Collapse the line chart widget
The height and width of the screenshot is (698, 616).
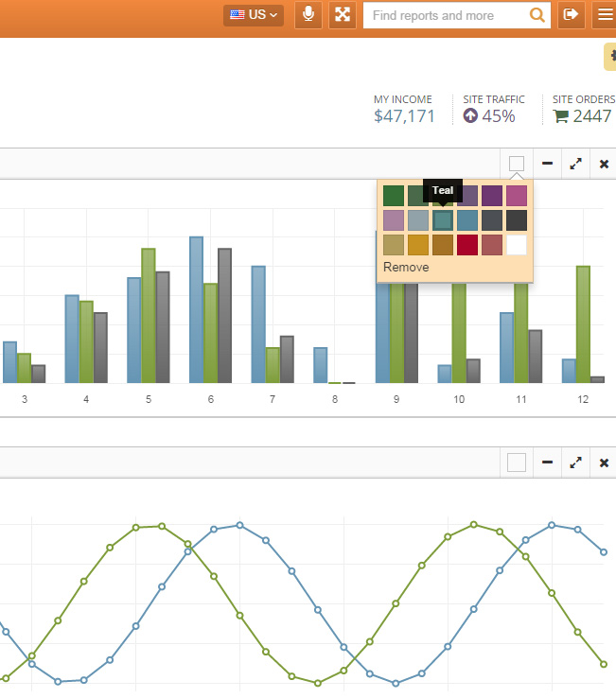pyautogui.click(x=547, y=463)
